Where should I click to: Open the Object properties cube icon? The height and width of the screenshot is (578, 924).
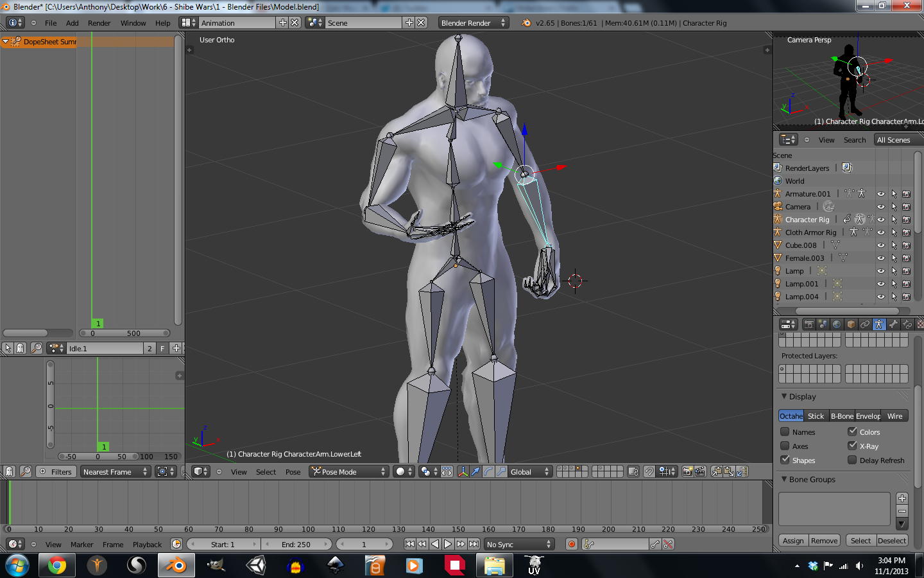coord(851,324)
